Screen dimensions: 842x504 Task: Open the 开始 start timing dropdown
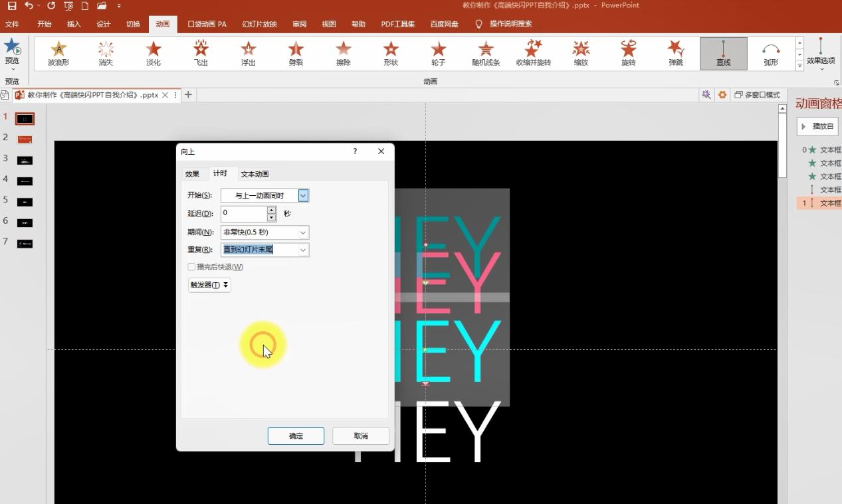point(303,195)
